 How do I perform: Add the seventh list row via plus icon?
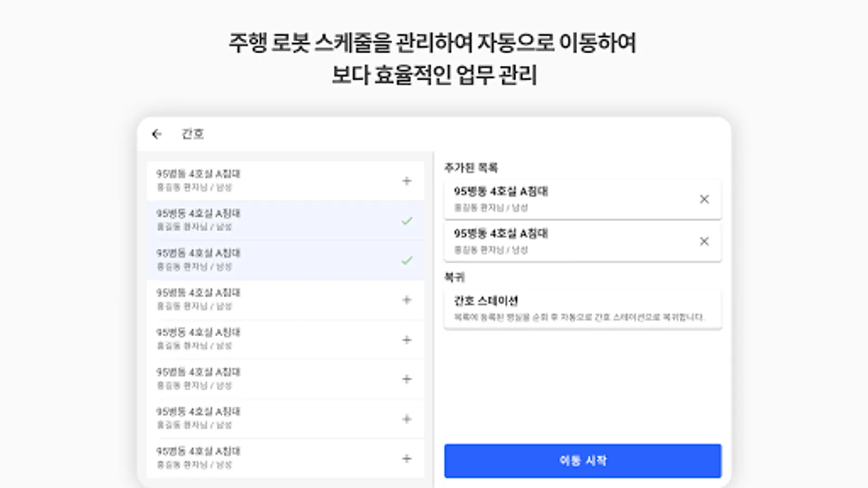[407, 419]
